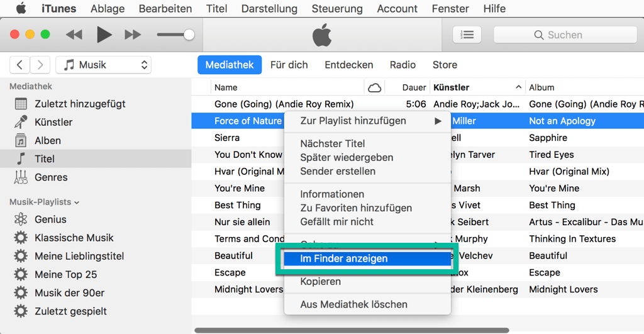Click the Suchen search field
This screenshot has height=334, width=644.
tap(565, 35)
